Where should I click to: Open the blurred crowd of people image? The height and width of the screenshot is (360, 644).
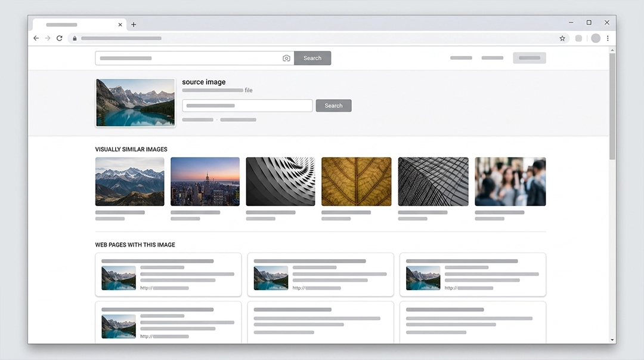(510, 181)
